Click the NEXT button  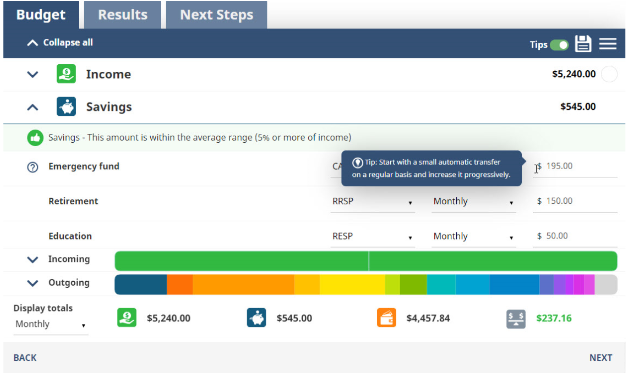pos(600,357)
